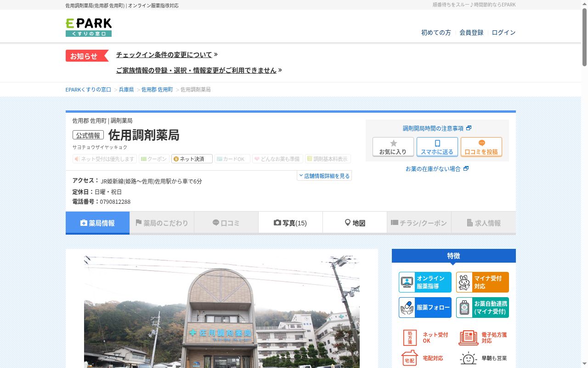Click the スマホに送る button label
The image size is (588, 368).
(x=437, y=152)
